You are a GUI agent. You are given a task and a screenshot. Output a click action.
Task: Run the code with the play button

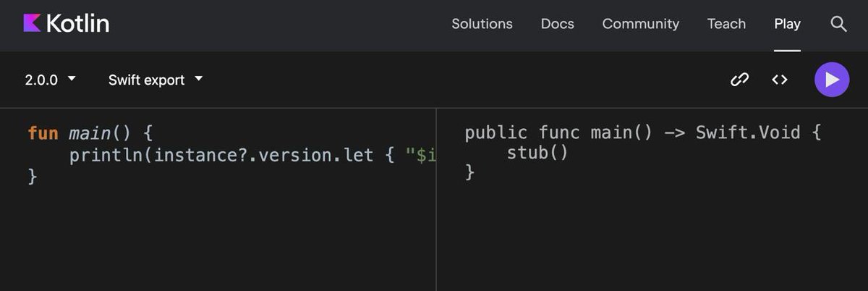click(x=832, y=80)
